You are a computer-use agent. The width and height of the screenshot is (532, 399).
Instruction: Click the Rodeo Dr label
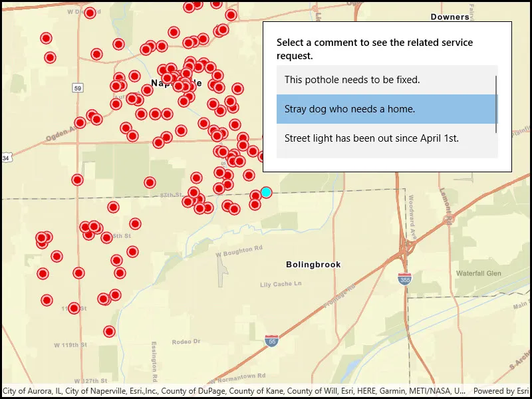click(186, 342)
